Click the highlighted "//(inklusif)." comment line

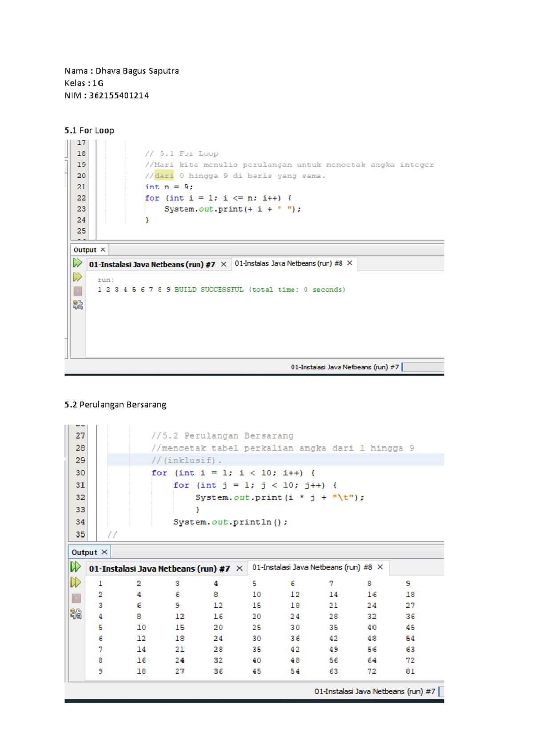(186, 460)
